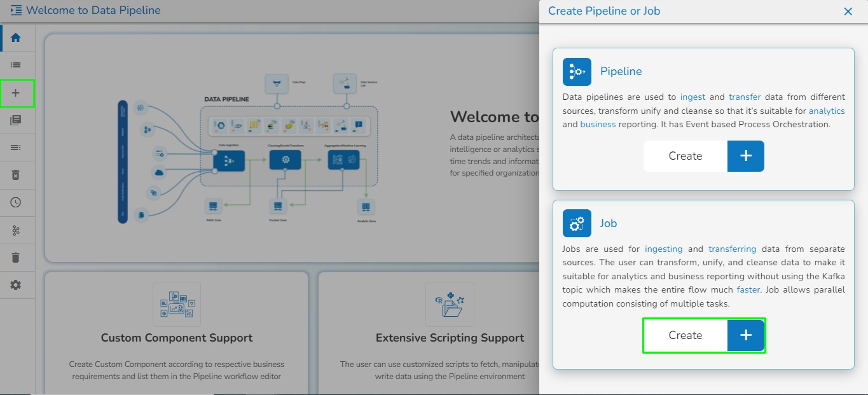
Task: Click the Aggregation/Machine Learning node in diagram
Action: [x=343, y=160]
